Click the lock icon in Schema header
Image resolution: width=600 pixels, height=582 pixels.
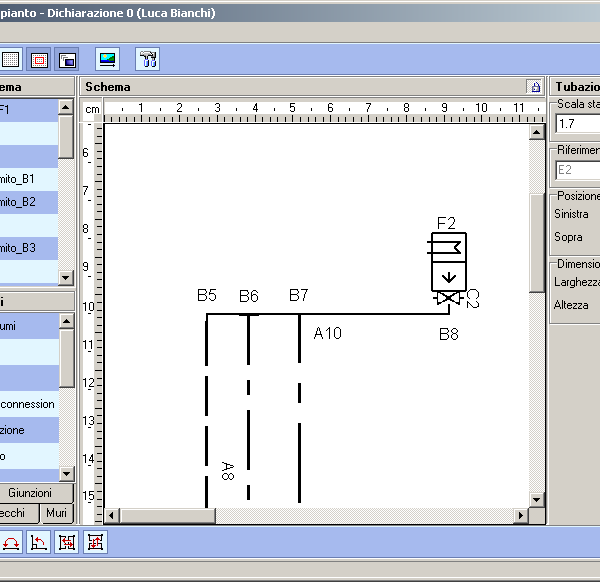pyautogui.click(x=535, y=87)
